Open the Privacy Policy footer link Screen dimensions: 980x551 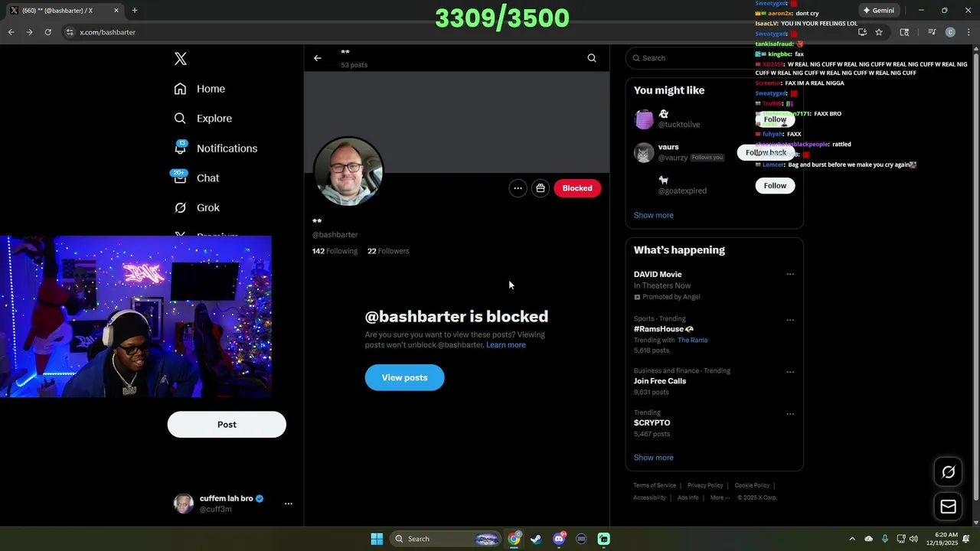(705, 485)
